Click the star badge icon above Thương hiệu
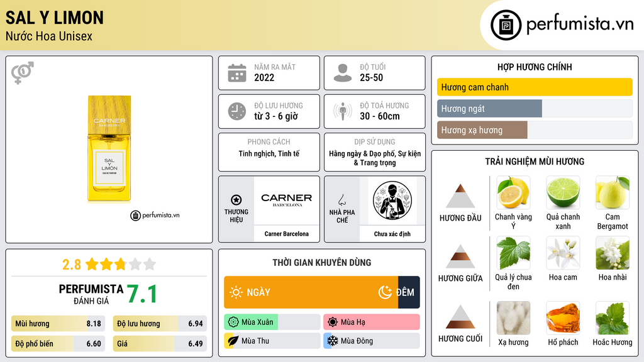 [x=236, y=200]
